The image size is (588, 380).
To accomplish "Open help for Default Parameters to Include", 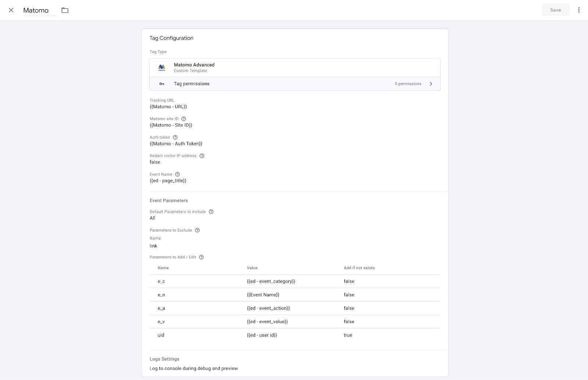I will point(211,212).
